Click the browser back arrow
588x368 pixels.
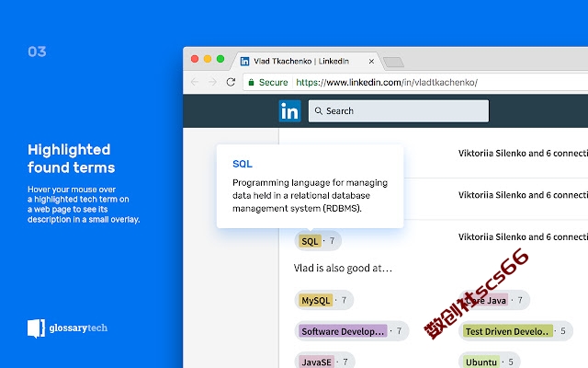click(194, 82)
